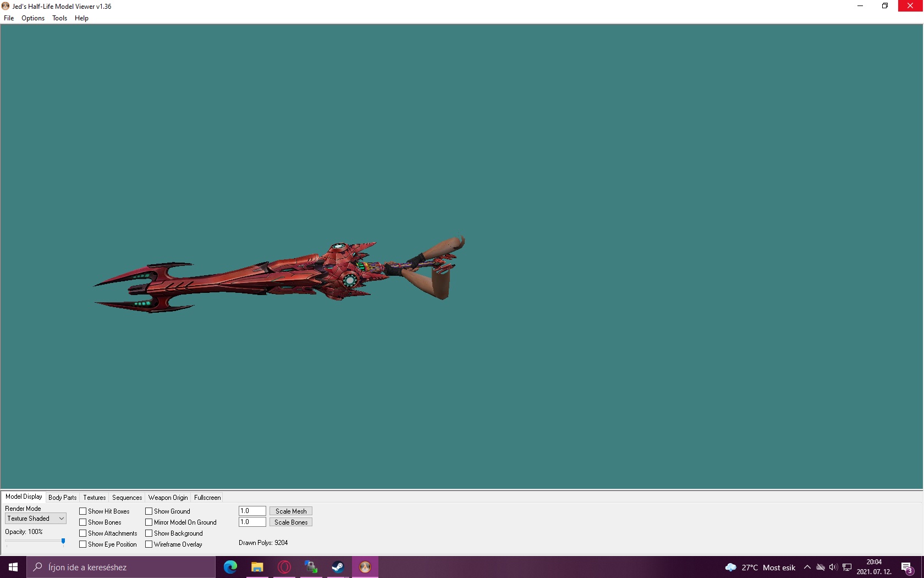This screenshot has width=924, height=578.
Task: Click the network tray icon
Action: pyautogui.click(x=847, y=568)
